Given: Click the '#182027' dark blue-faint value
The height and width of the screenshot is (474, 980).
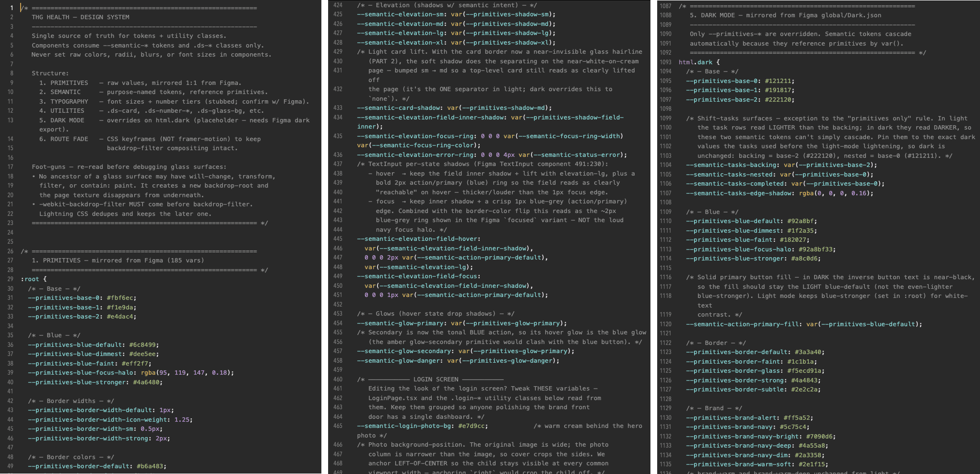Looking at the screenshot, I should [x=795, y=240].
